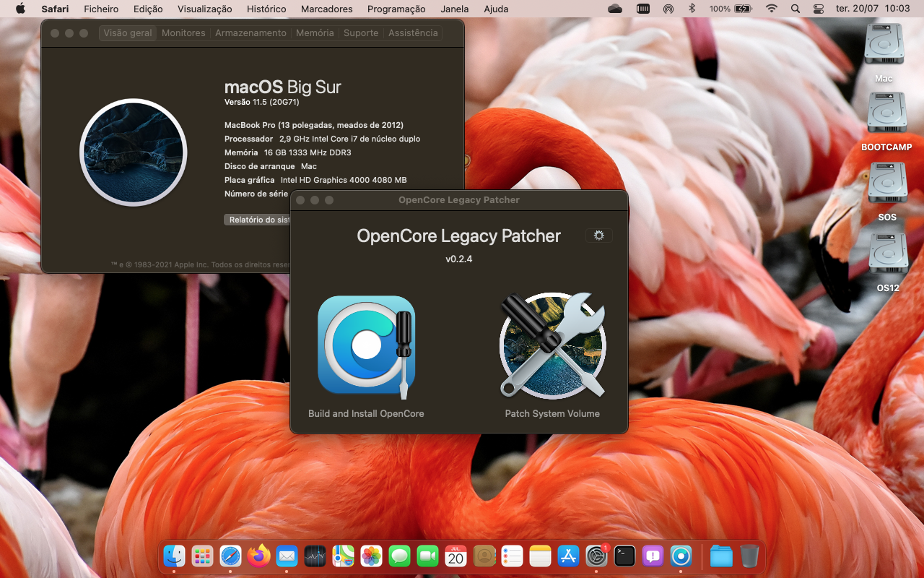The height and width of the screenshot is (578, 924).
Task: Open the Ajuda menu
Action: 496,9
